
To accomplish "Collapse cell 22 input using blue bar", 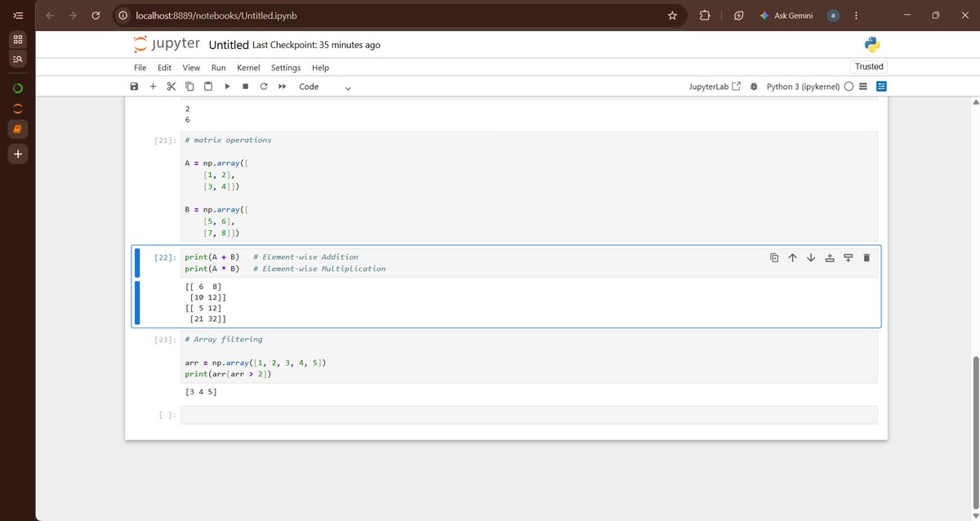I will point(137,263).
